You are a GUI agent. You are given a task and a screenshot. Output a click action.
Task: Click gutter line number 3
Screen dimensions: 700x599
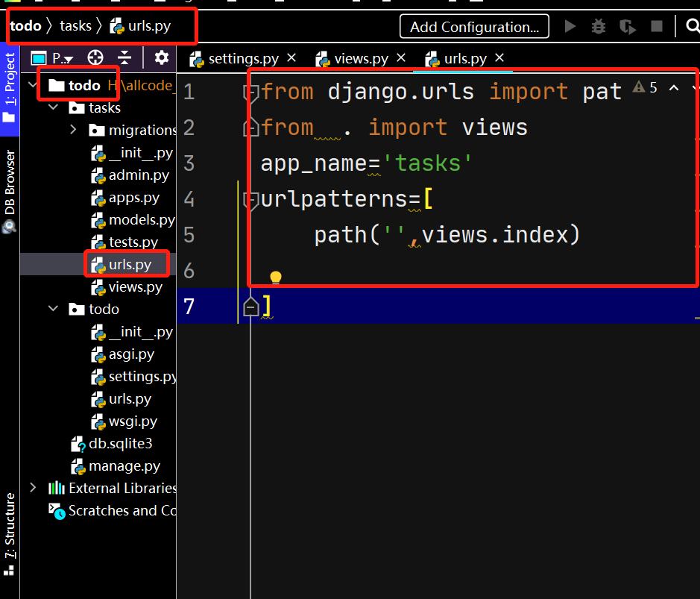click(189, 163)
